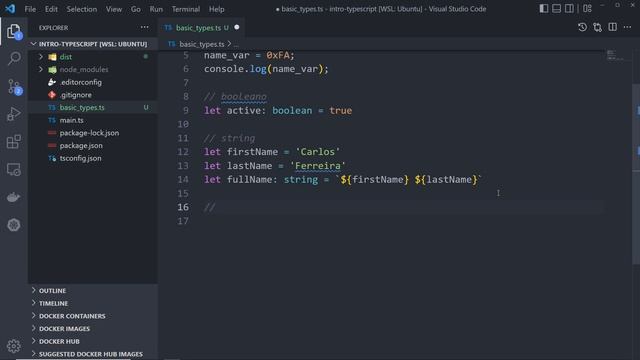Viewport: 640px width, 360px height.
Task: Split the editor to the right
Action: tap(613, 27)
